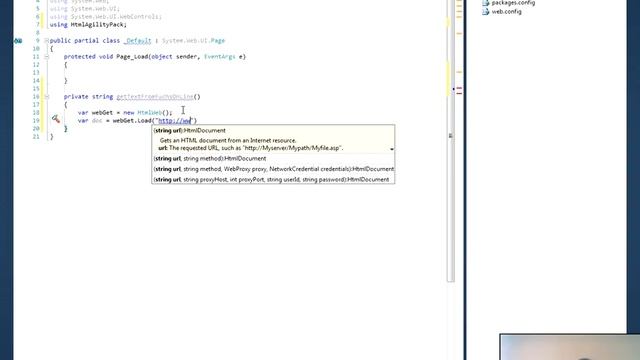Image resolution: width=640 pixels, height=360 pixels.
Task: Click getTextFromAuthsOnline method name
Action: [x=155, y=97]
